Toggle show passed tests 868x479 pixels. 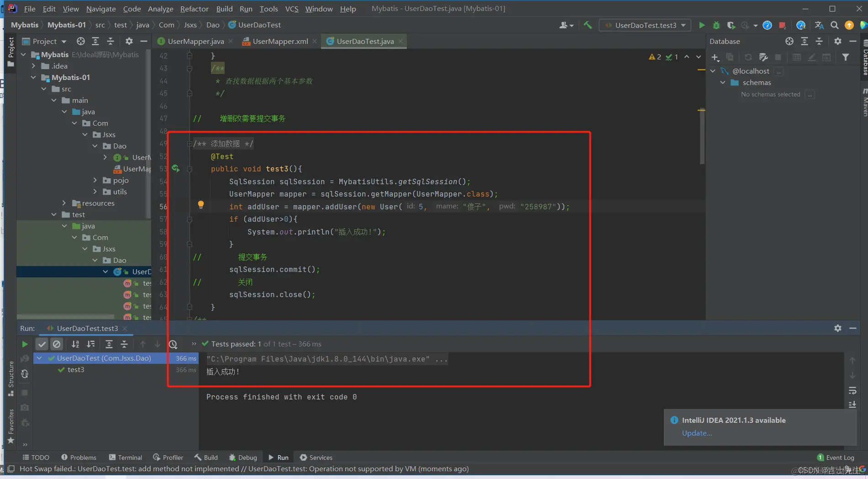click(42, 344)
